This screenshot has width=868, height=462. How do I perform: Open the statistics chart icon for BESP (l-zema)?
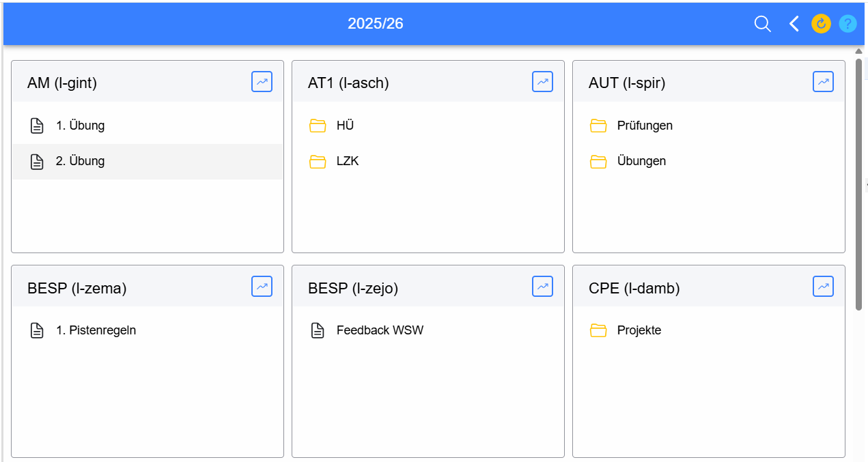tap(262, 287)
